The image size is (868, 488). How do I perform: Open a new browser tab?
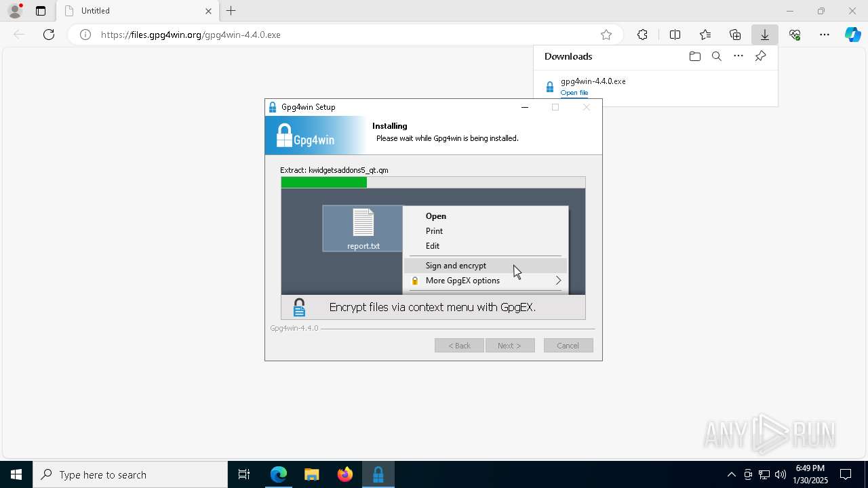(x=231, y=11)
